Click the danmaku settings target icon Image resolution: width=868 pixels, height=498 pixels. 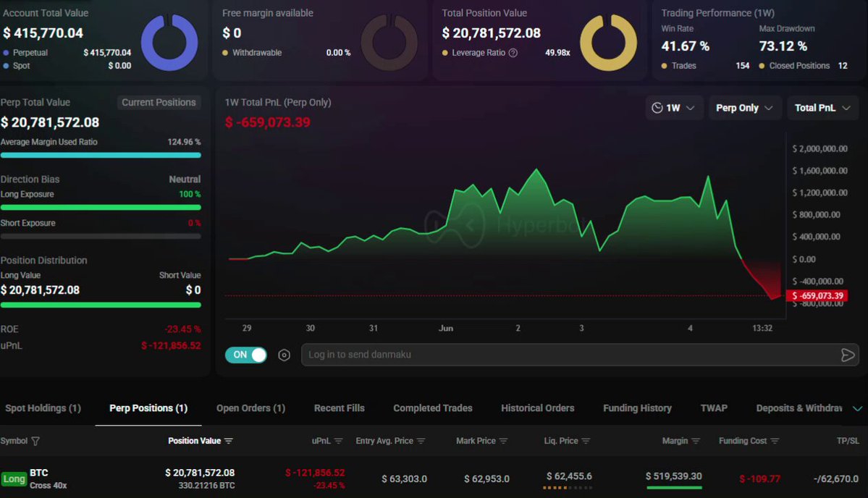[x=284, y=355]
